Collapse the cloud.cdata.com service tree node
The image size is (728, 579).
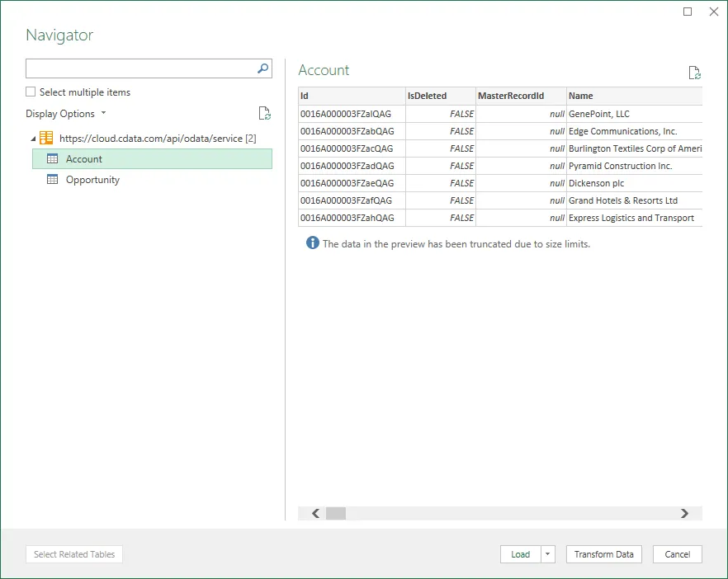coord(33,139)
